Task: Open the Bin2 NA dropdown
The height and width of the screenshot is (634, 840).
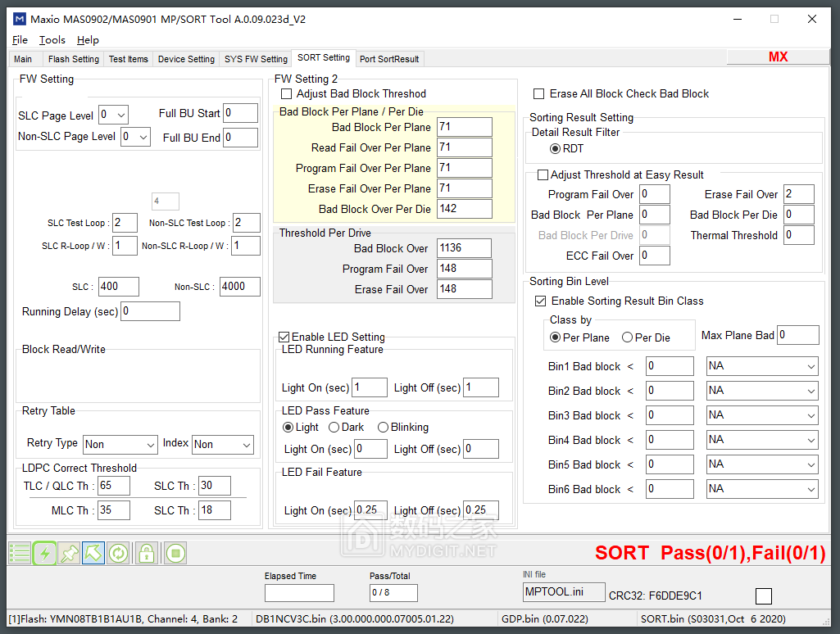Action: (762, 391)
